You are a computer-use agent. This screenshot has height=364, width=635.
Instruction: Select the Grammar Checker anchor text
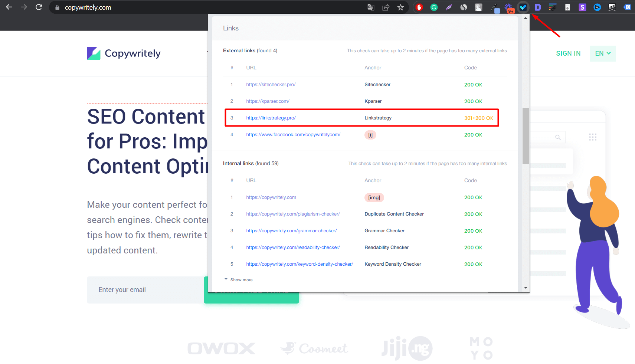click(384, 231)
